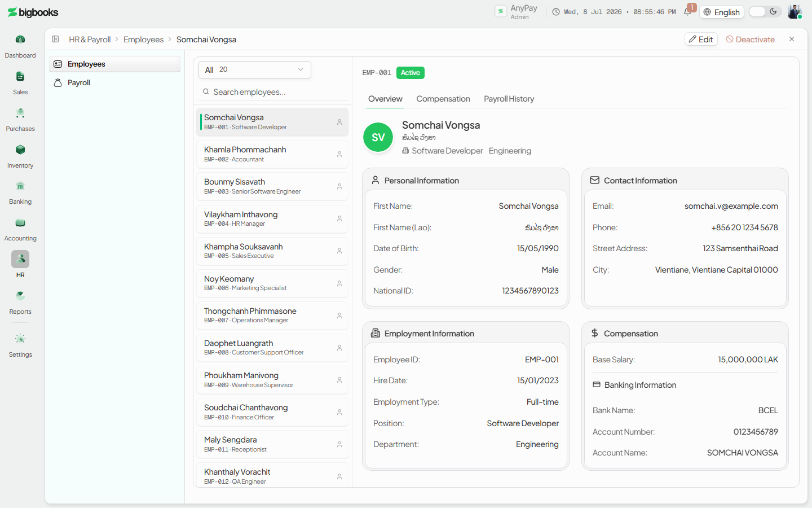Open the All employees filter dropdown
The image size is (812, 508).
click(x=255, y=69)
